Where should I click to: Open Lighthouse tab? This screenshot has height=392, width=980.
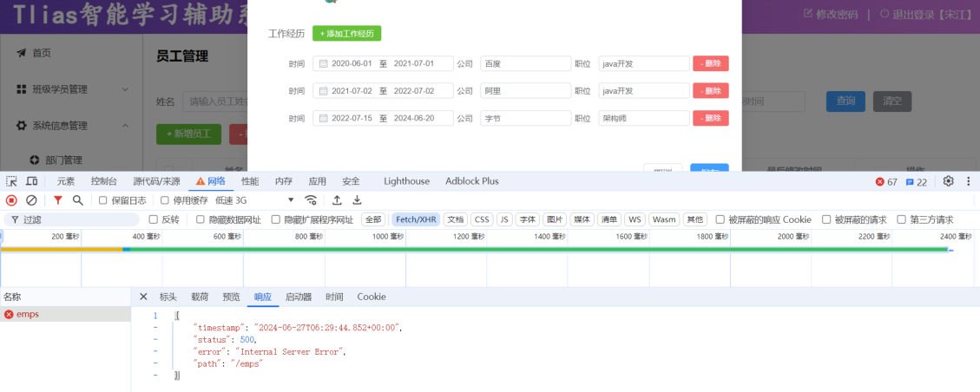[407, 181]
